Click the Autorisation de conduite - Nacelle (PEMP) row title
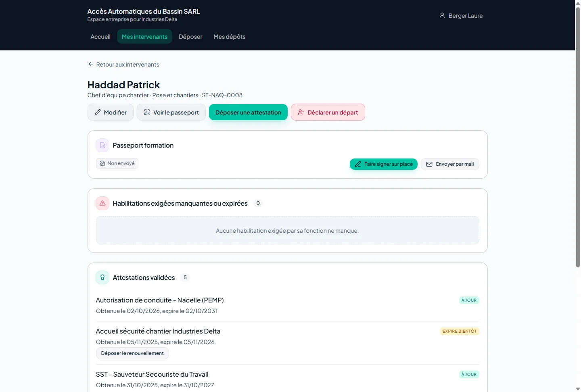This screenshot has height=392, width=581. [160, 300]
